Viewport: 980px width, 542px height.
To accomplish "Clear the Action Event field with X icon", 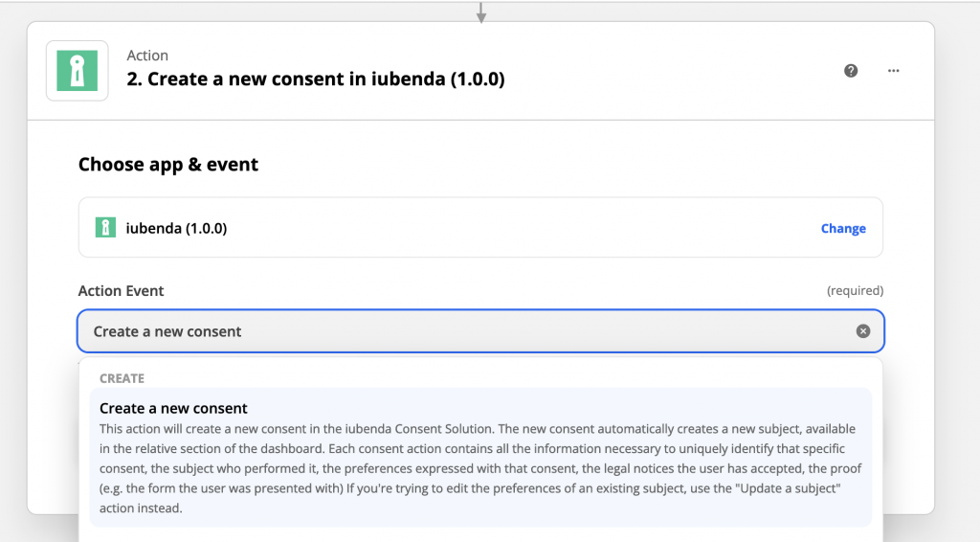I will point(863,331).
